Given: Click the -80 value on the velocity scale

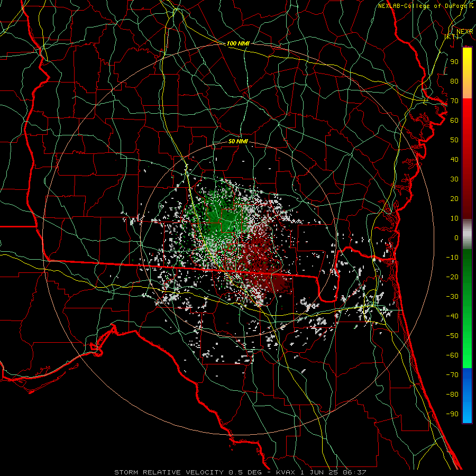Looking at the screenshot, I should tap(452, 395).
